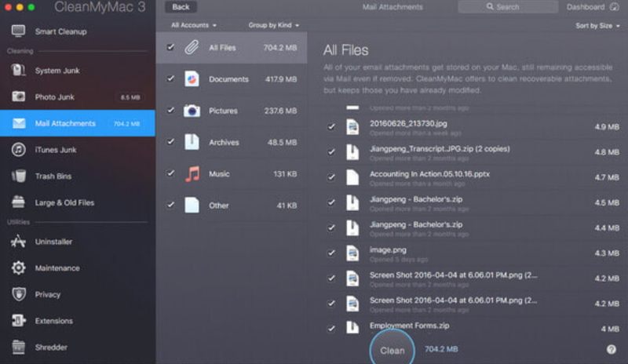The width and height of the screenshot is (628, 364).
Task: Select Photo Junk in sidebar
Action: [77, 97]
